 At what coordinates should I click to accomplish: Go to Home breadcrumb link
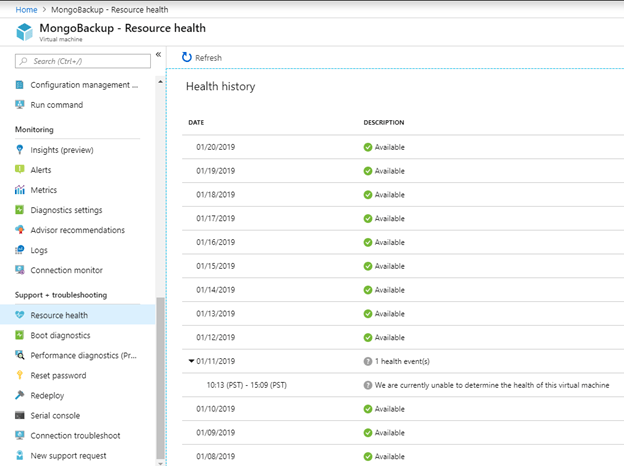click(26, 10)
